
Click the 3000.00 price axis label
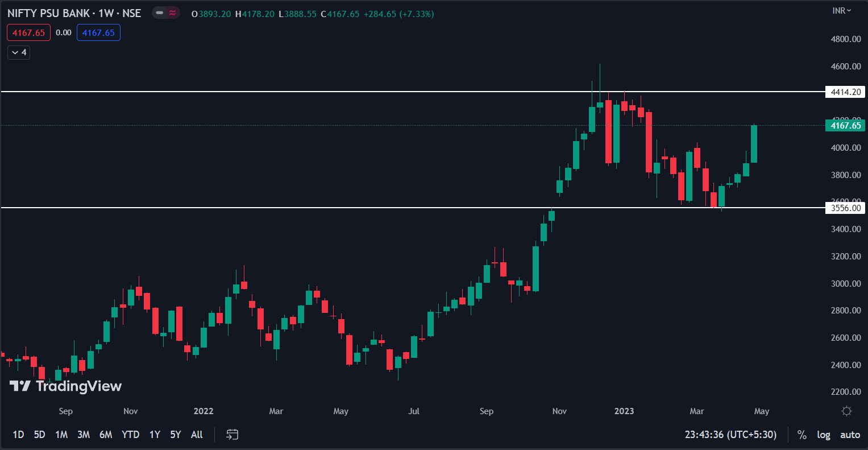[x=846, y=284]
